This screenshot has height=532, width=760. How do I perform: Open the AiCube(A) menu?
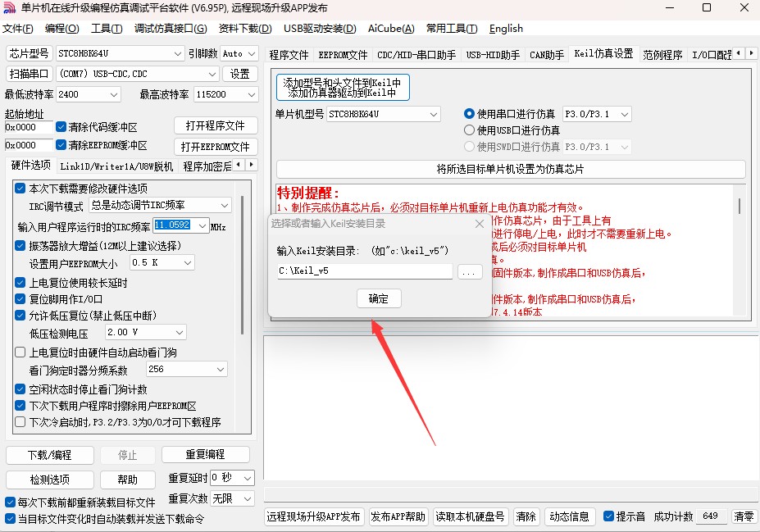(391, 29)
